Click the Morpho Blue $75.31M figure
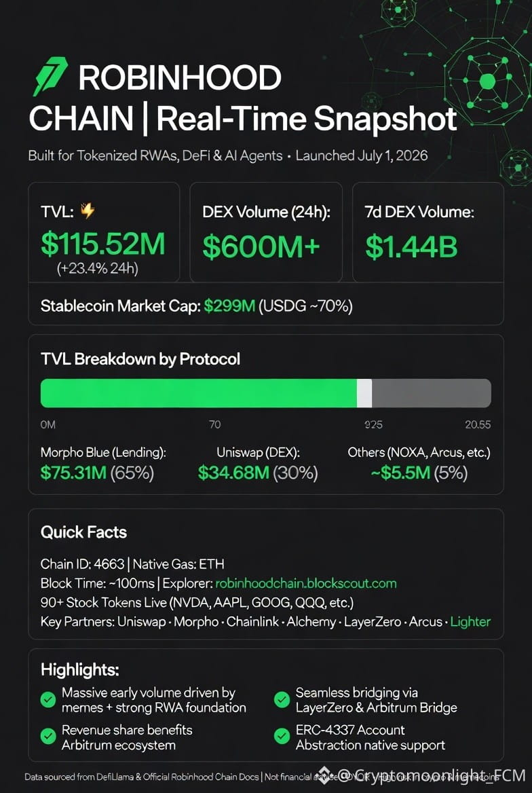 (x=73, y=473)
